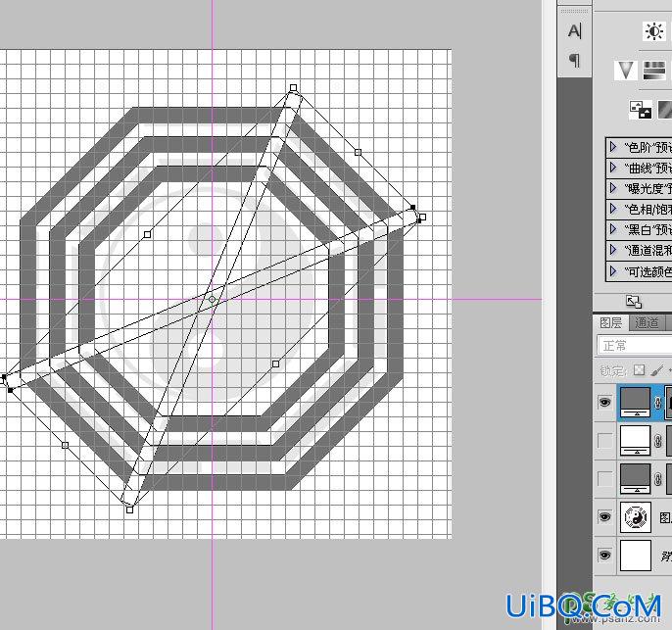
Task: Click the transform midpoint handle on upper-right edge
Action: pyautogui.click(x=359, y=152)
